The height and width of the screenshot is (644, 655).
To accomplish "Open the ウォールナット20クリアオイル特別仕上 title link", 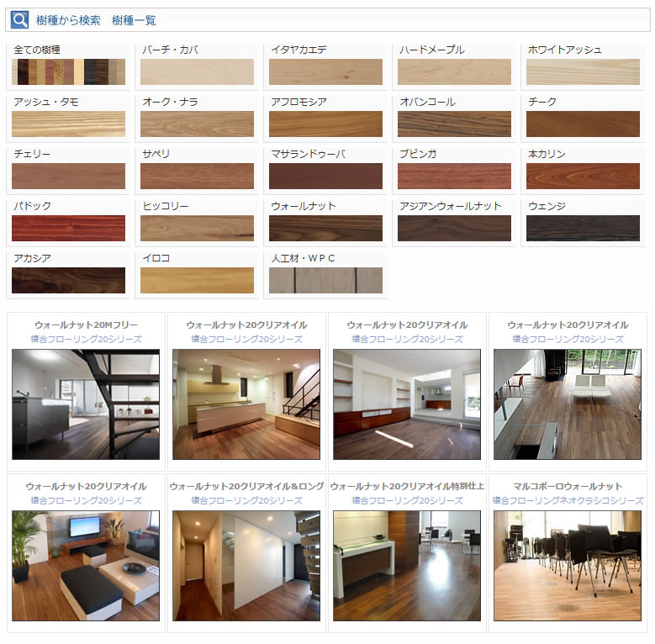I will (x=407, y=487).
